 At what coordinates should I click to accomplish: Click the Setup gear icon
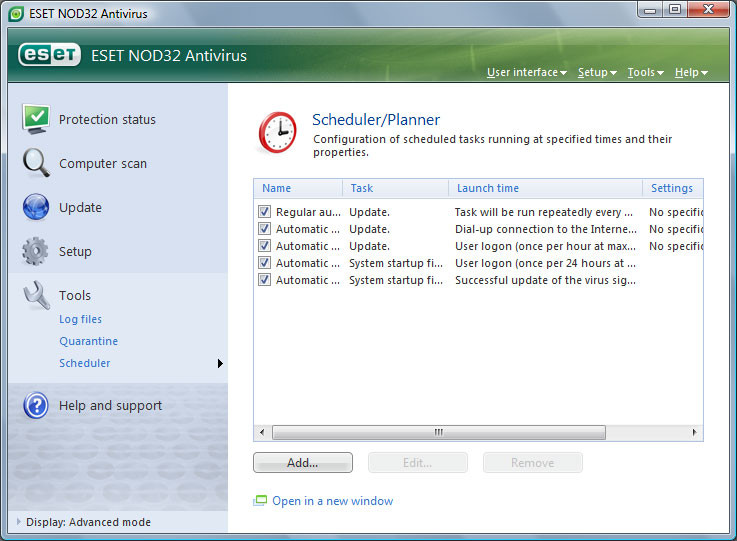35,251
